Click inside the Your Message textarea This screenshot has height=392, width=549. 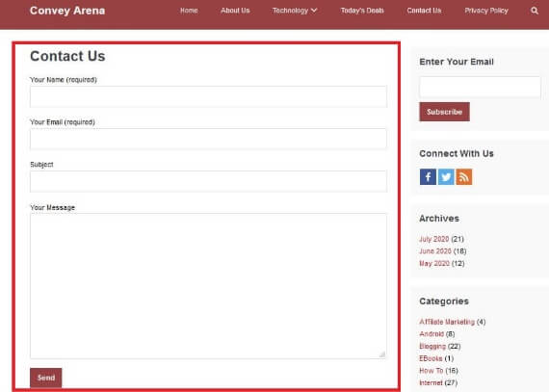[208, 286]
